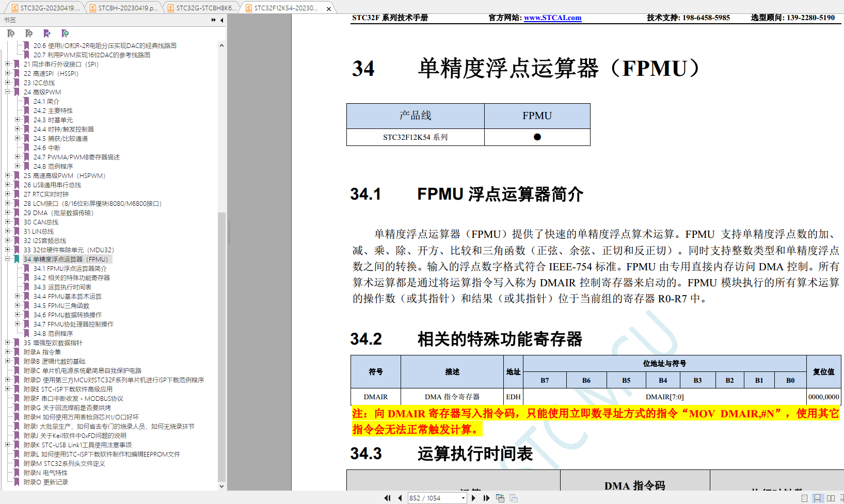Close the STC32F12K54 document tab
Image resolution: width=844 pixels, height=504 pixels.
click(x=329, y=8)
